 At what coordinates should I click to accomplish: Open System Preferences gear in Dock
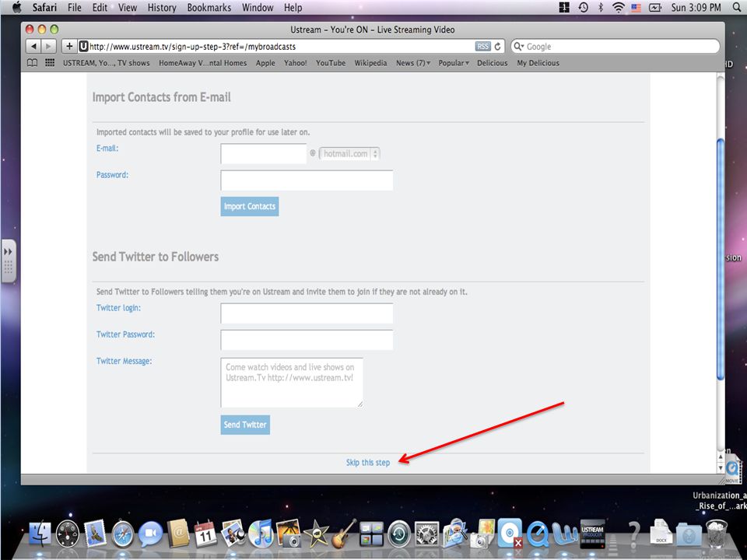427,534
